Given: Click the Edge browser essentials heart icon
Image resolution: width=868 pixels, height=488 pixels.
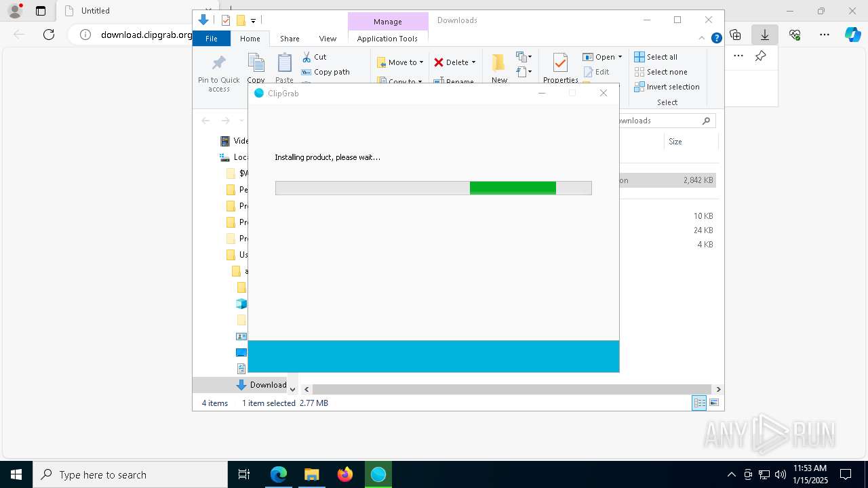Looking at the screenshot, I should 795,35.
